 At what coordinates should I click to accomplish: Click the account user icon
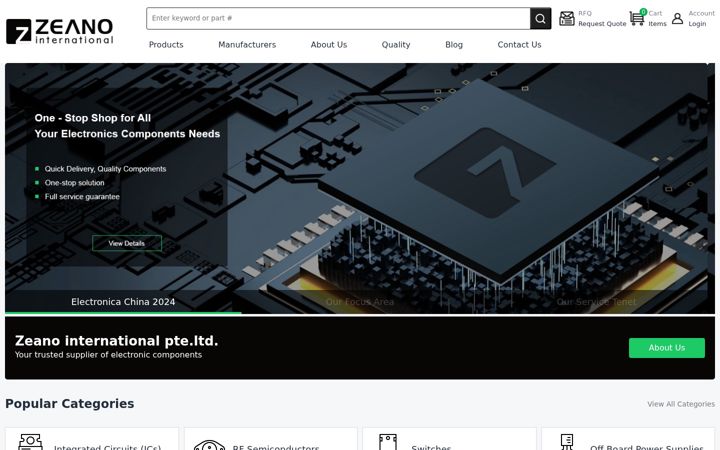(x=677, y=18)
